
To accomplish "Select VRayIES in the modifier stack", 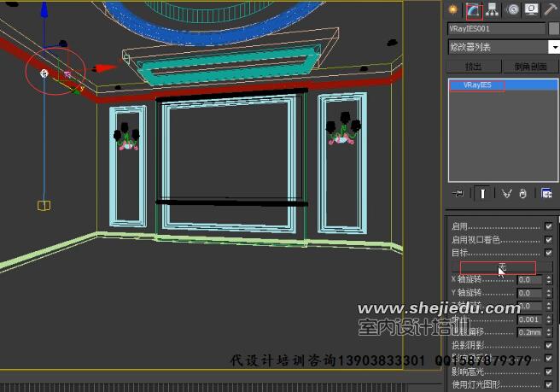I will click(x=478, y=85).
